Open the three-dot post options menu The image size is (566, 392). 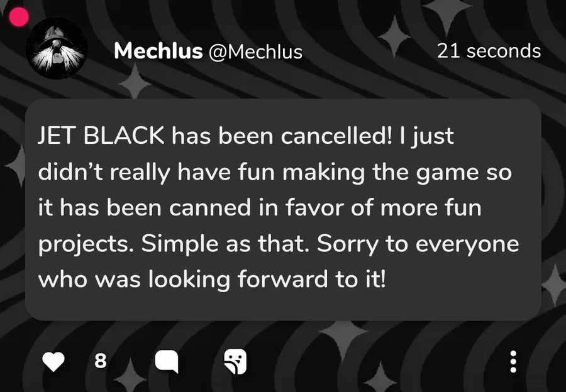[513, 361]
